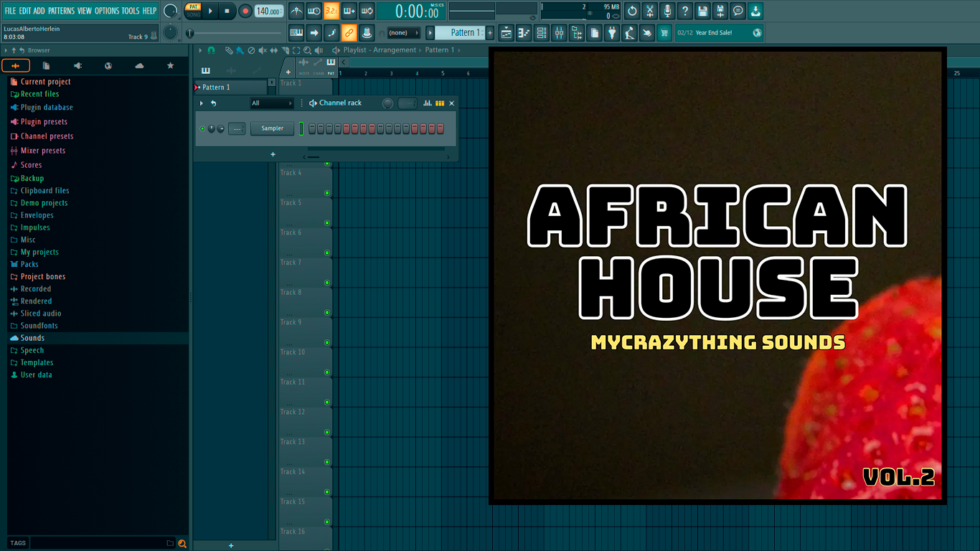Image resolution: width=980 pixels, height=551 pixels.
Task: Open the Playlist window icon
Action: click(507, 32)
